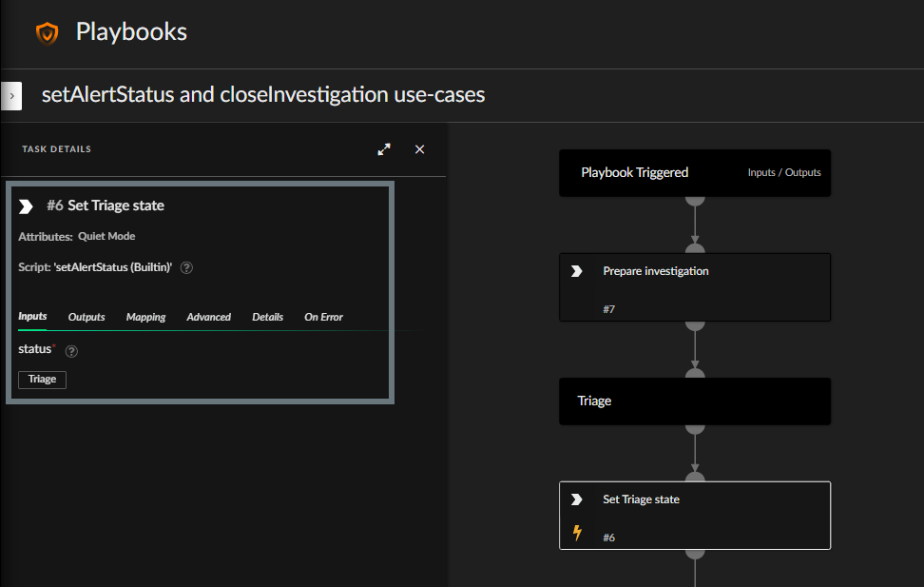Click the help icon next to Script name
Viewport: 924px width, 587px height.
click(186, 268)
